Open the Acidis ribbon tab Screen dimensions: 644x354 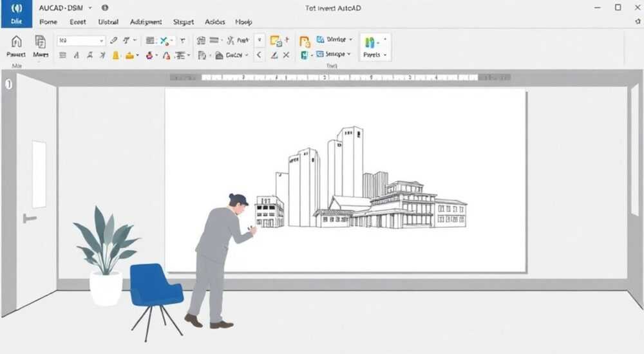(215, 22)
